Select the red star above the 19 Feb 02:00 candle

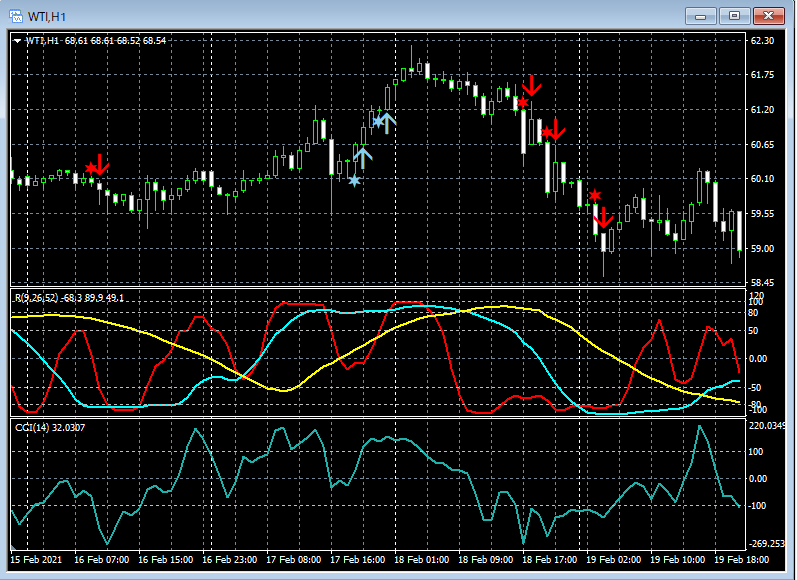(x=594, y=195)
